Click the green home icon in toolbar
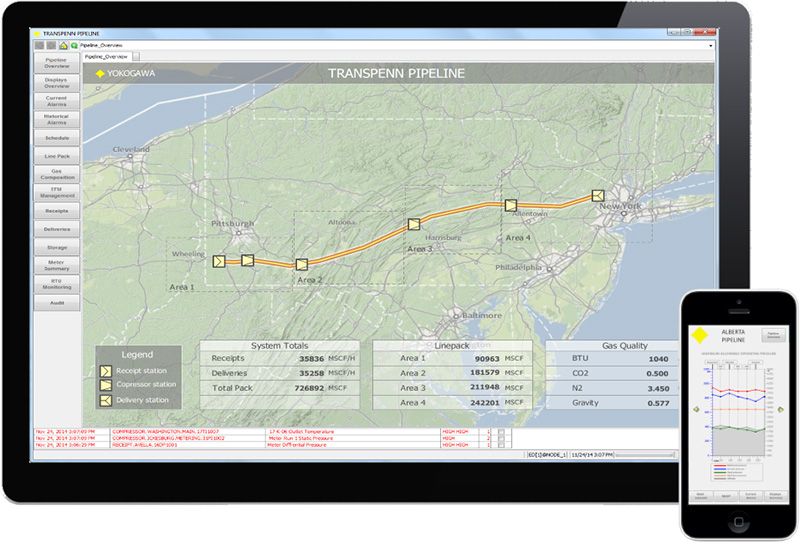 coord(65,45)
